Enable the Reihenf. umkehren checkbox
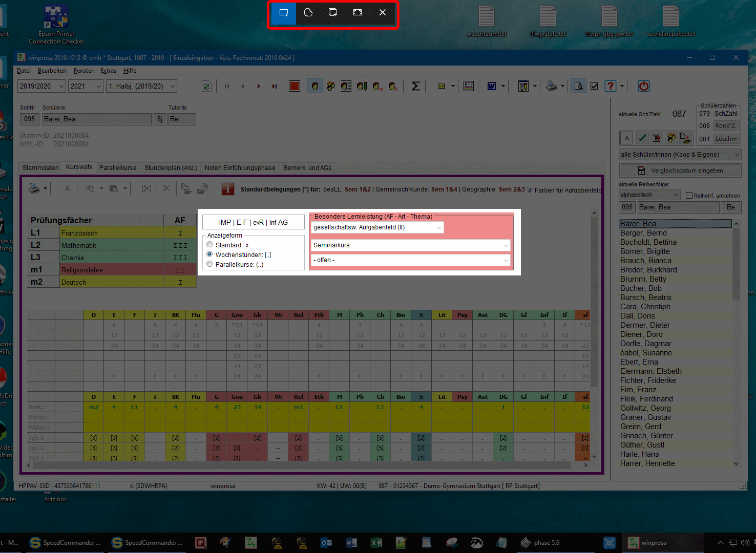Image resolution: width=756 pixels, height=553 pixels. click(689, 195)
